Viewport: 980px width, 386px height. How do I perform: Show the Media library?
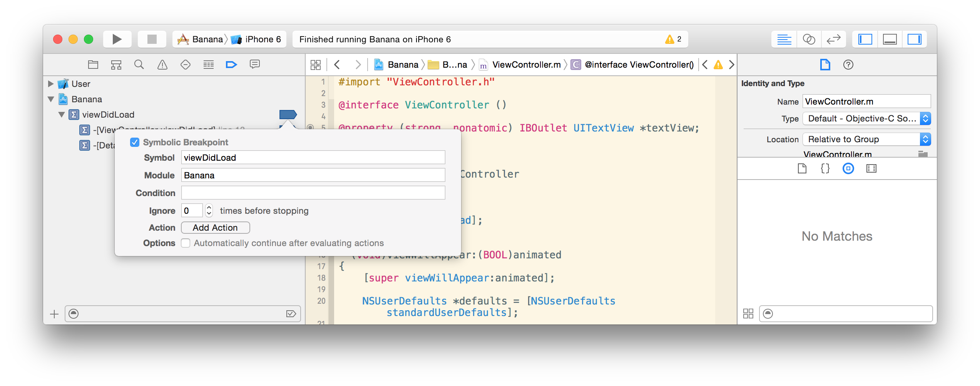pyautogui.click(x=871, y=168)
